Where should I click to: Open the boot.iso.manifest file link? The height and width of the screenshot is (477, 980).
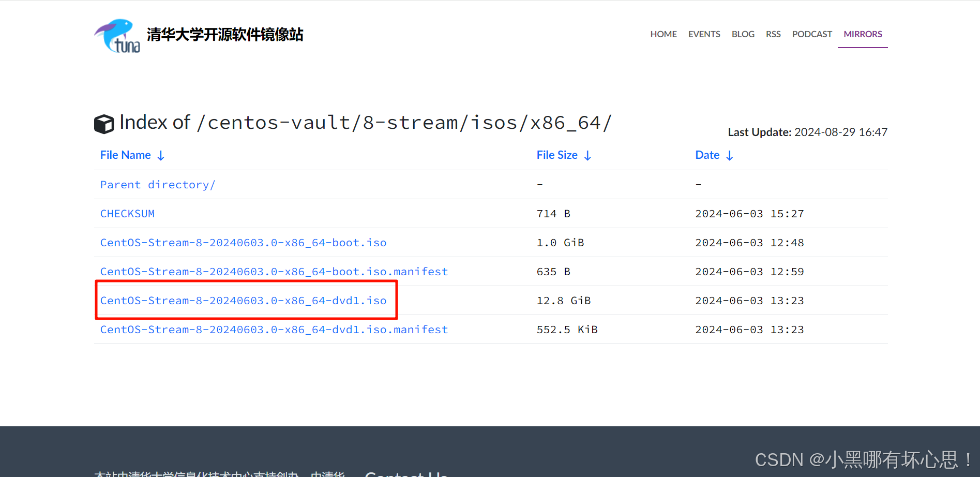click(274, 272)
